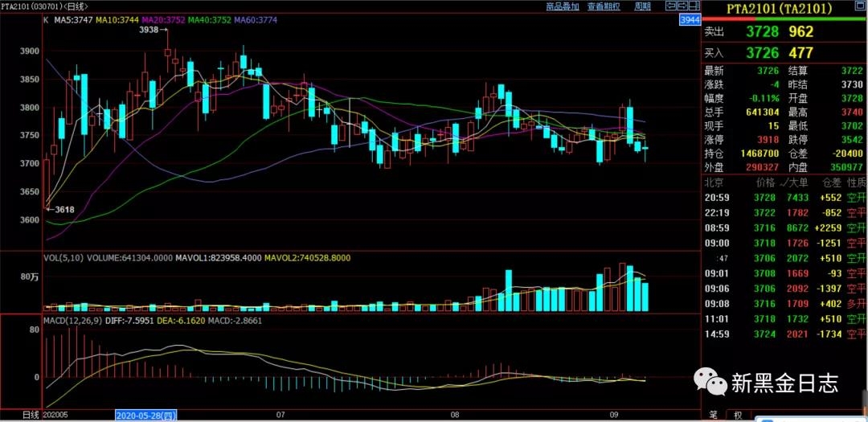Click the previous chart arrow icon
The height and width of the screenshot is (422, 868).
click(x=671, y=6)
